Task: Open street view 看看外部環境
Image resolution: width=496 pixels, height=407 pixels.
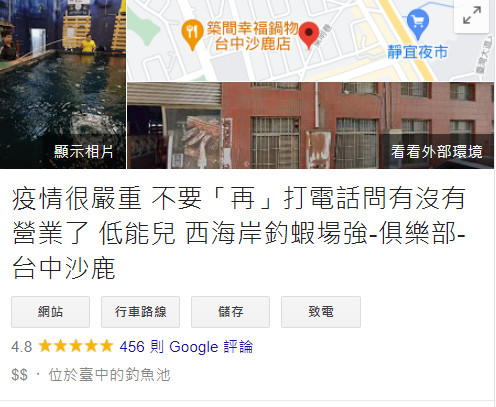Action: tap(311, 126)
